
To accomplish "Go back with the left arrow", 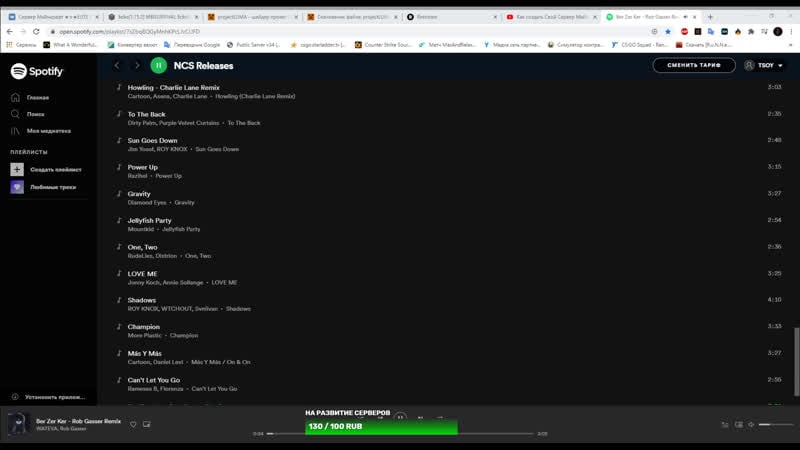I will (117, 65).
